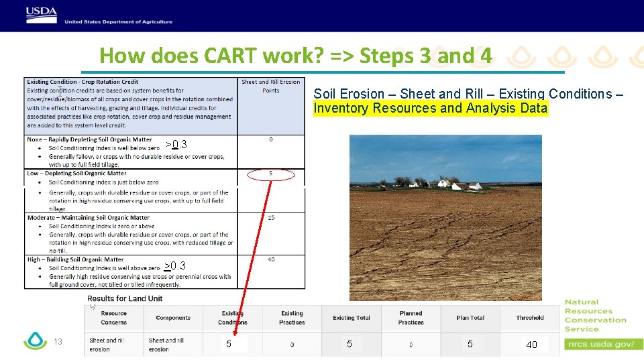Click the 'Planned Practices' column header

click(411, 318)
